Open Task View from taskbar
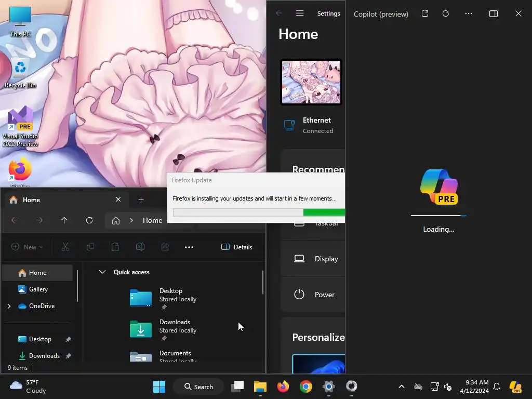Image resolution: width=532 pixels, height=399 pixels. pos(237,387)
